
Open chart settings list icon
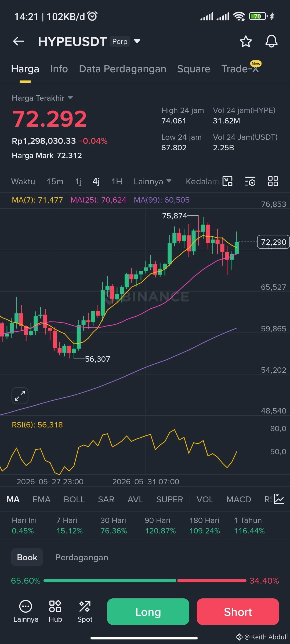pyautogui.click(x=250, y=181)
